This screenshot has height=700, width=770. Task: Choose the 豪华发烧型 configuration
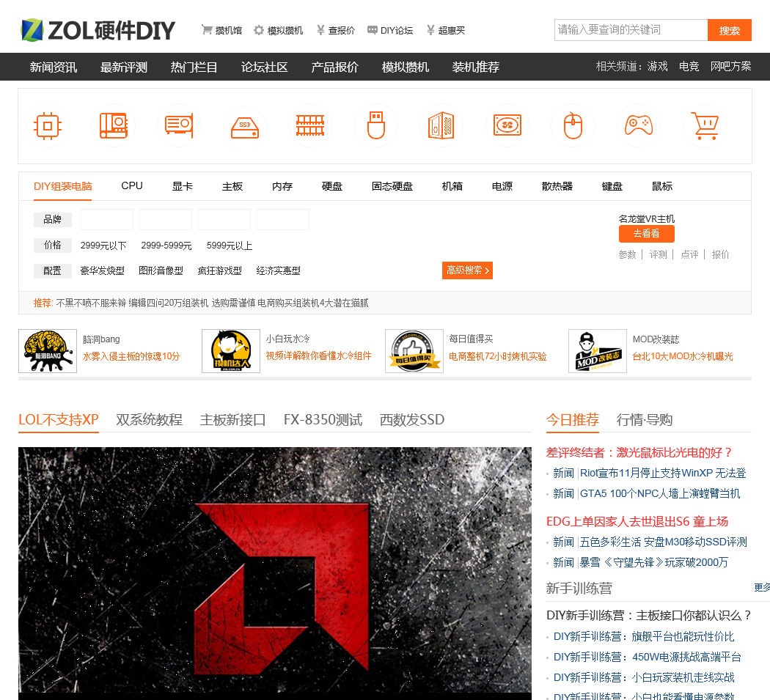click(x=102, y=270)
